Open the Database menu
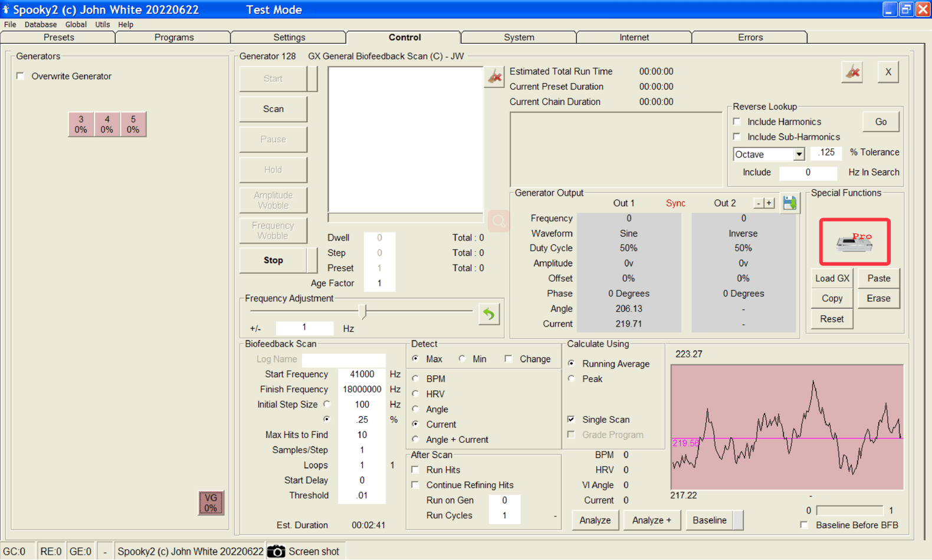 coord(41,25)
